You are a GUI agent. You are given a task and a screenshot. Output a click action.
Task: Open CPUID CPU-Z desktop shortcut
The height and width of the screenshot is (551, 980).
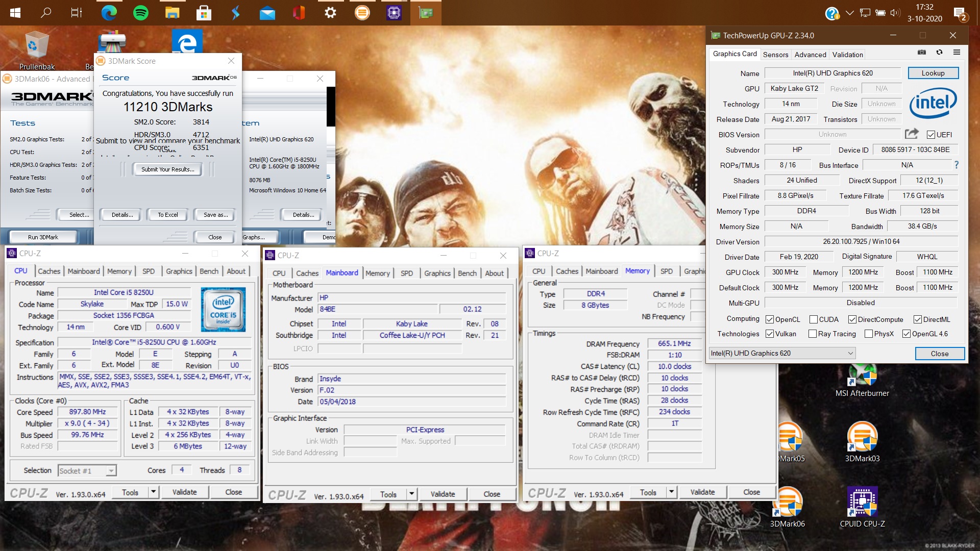point(862,507)
